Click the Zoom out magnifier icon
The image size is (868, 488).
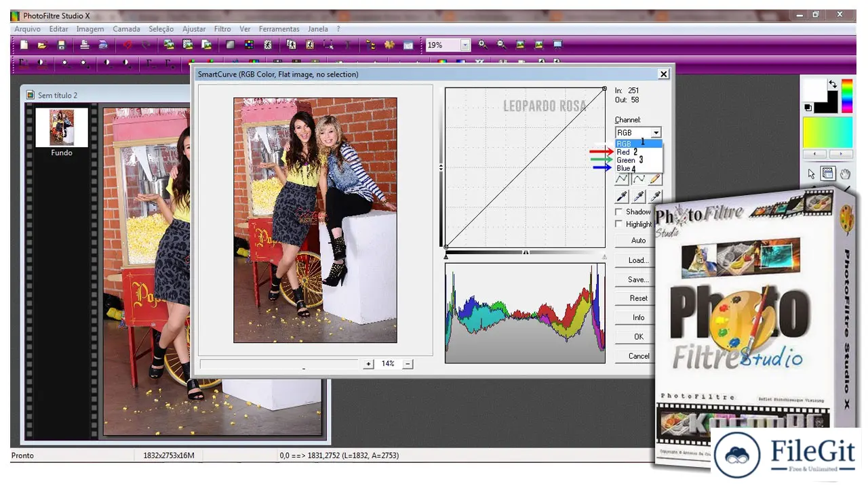click(502, 45)
